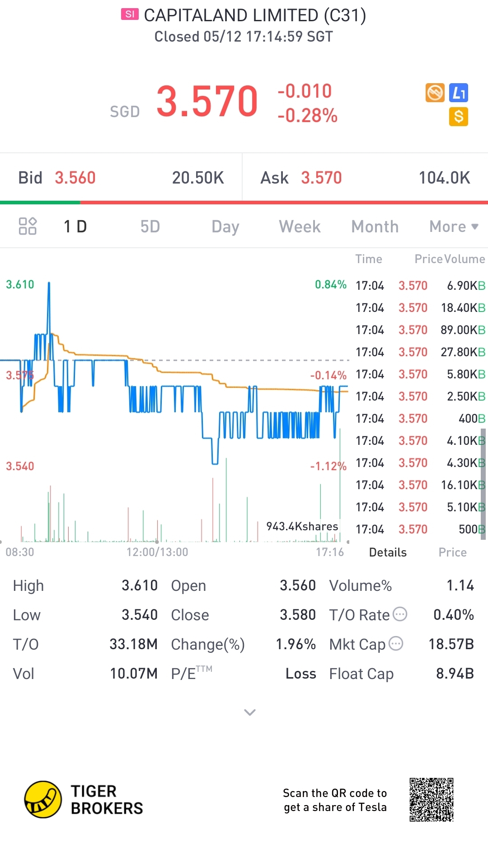
Task: Switch to the Details trade view
Action: tap(388, 552)
